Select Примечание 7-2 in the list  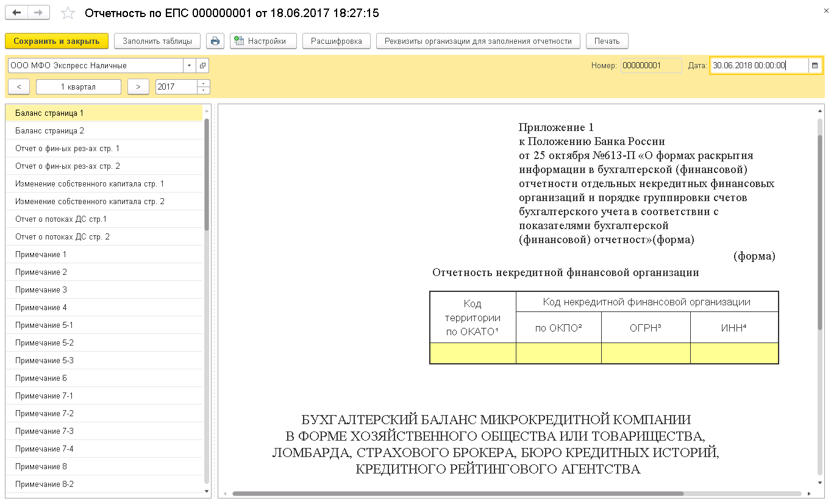point(104,413)
